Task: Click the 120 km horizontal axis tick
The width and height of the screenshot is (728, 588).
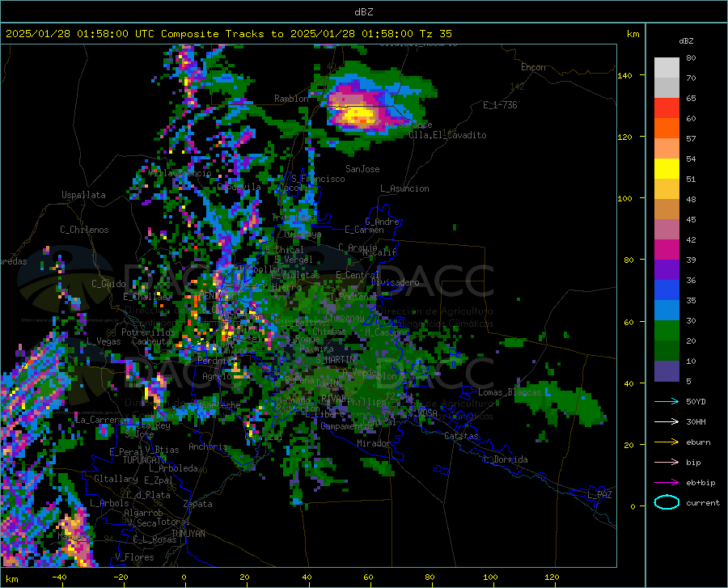Action: click(552, 577)
